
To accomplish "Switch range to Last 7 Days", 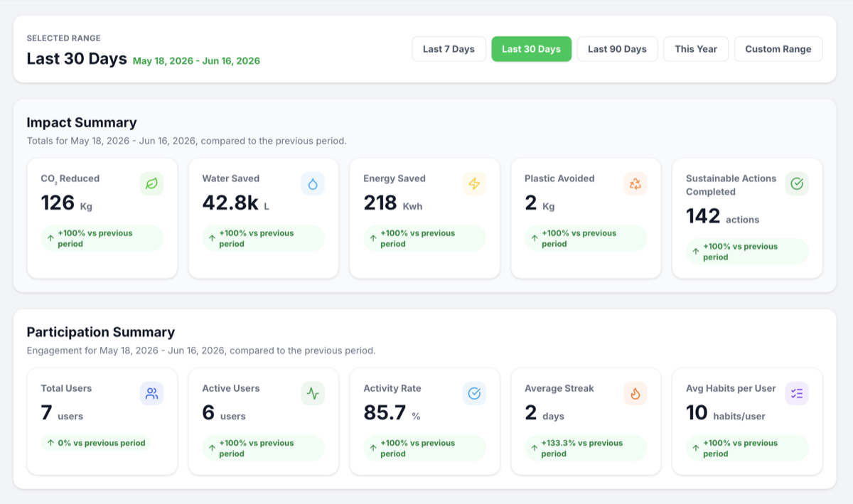I will 449,49.
